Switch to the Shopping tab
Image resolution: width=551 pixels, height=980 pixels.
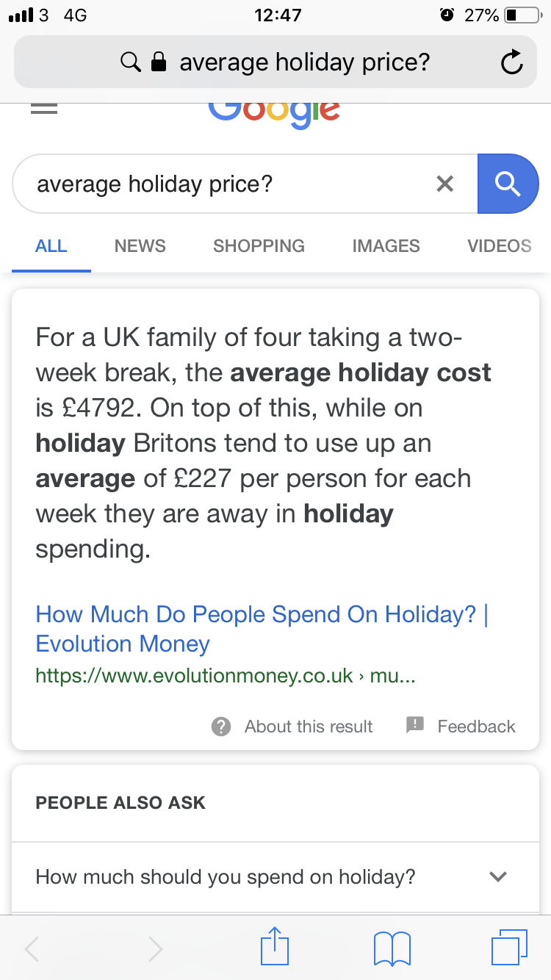click(x=259, y=246)
